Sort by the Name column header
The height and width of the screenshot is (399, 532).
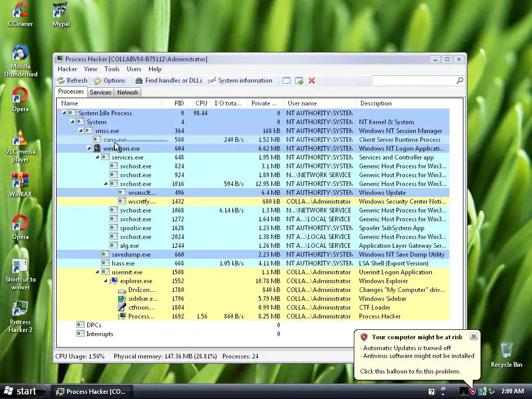[109, 103]
